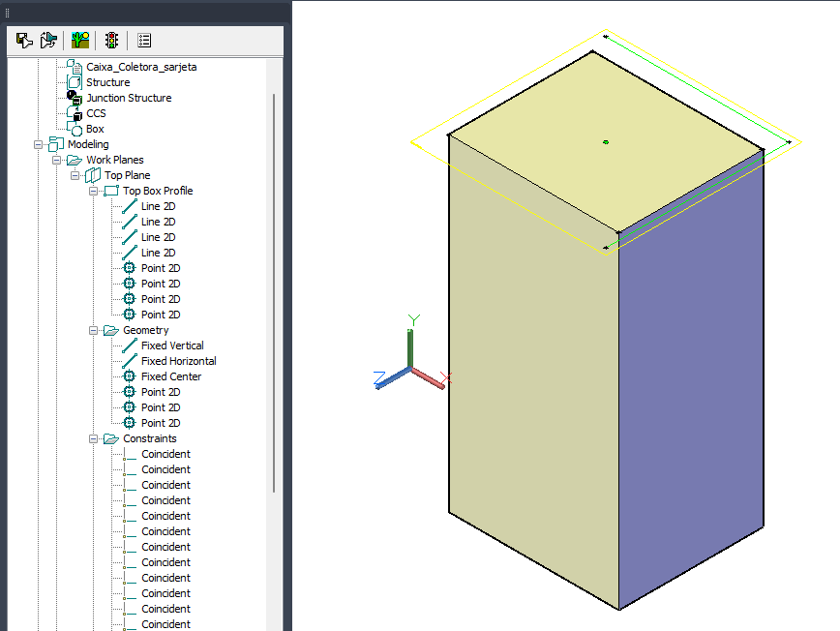Click the panel grip handle above the toolbar
840x631 pixels.
pos(7,13)
